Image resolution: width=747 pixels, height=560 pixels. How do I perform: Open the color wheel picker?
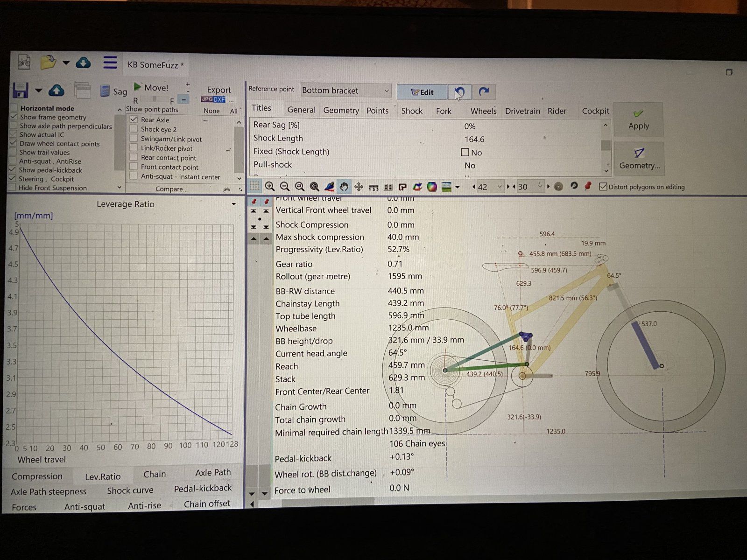(432, 187)
